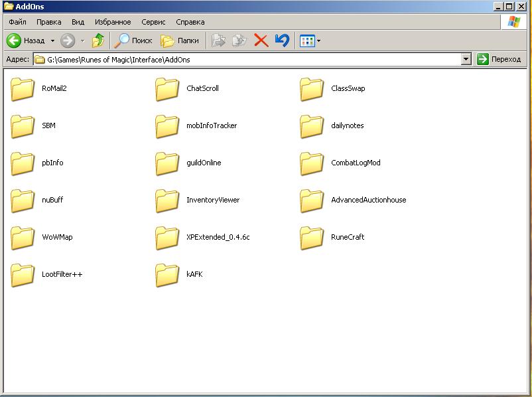
Task: Select the RuneCraft folder icon
Action: pos(312,238)
